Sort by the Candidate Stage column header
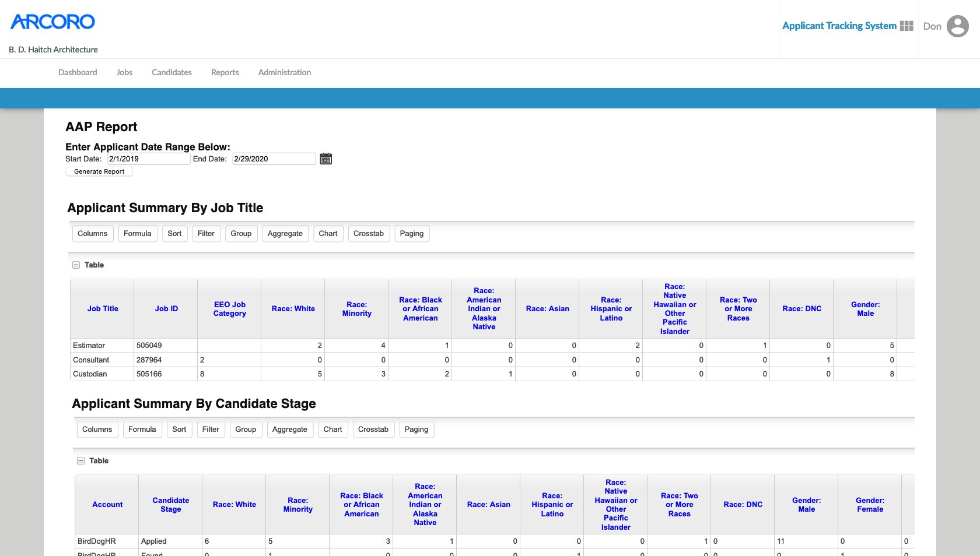The width and height of the screenshot is (980, 556). pos(170,505)
